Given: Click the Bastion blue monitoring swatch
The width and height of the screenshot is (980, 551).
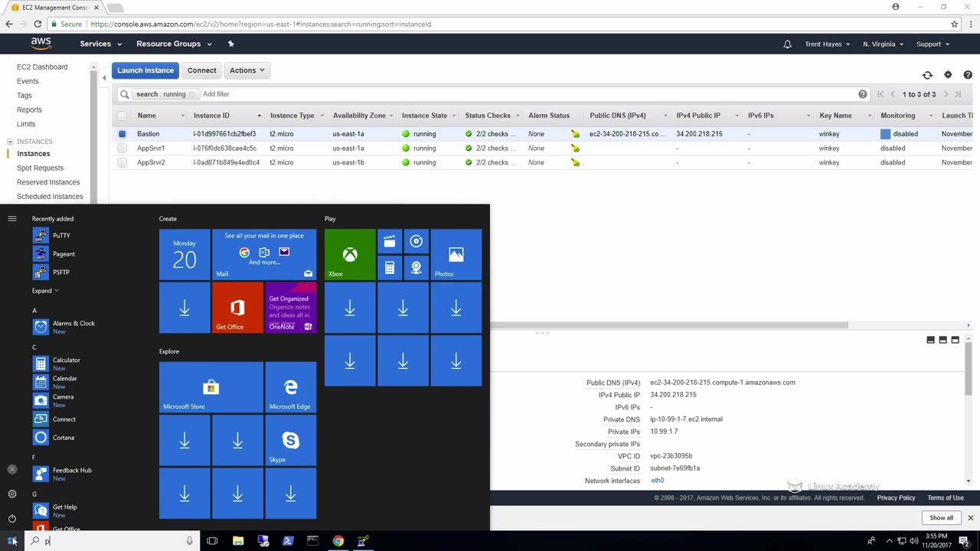Looking at the screenshot, I should (886, 134).
